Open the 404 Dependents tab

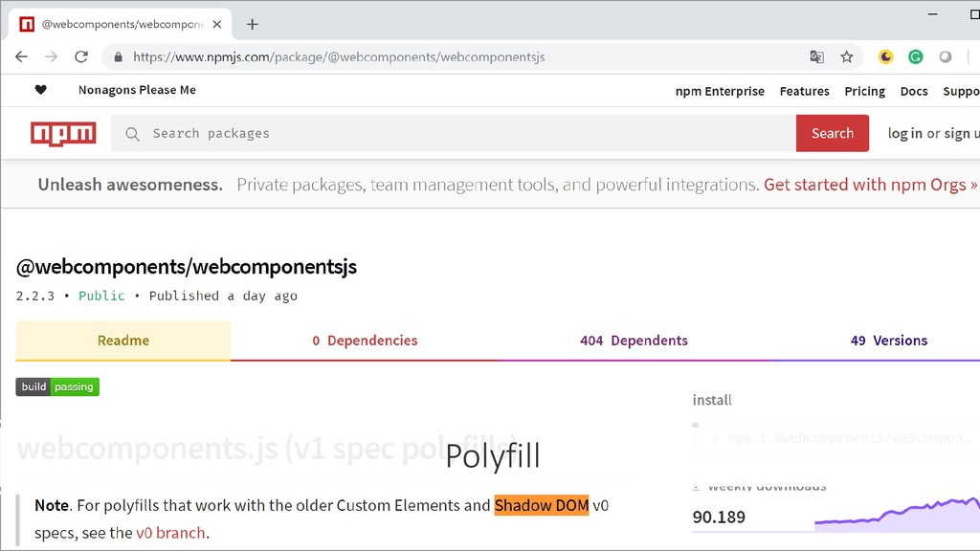tap(634, 341)
